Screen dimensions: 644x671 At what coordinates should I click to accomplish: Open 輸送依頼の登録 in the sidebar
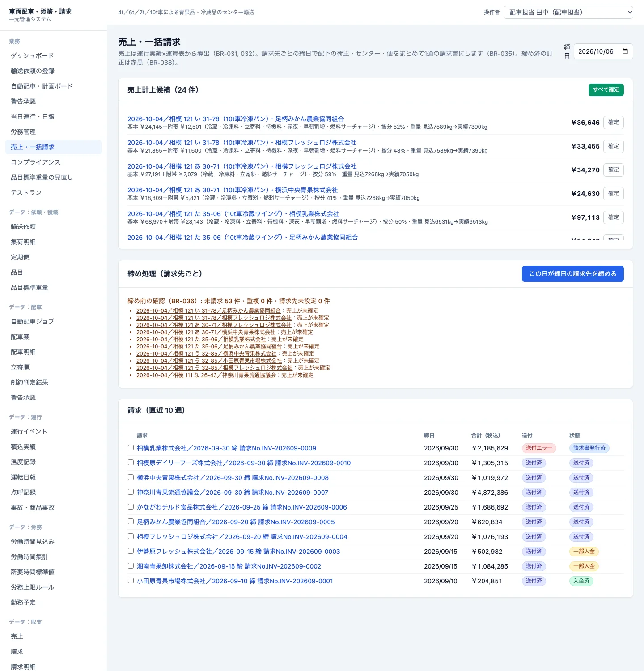[x=54, y=71]
